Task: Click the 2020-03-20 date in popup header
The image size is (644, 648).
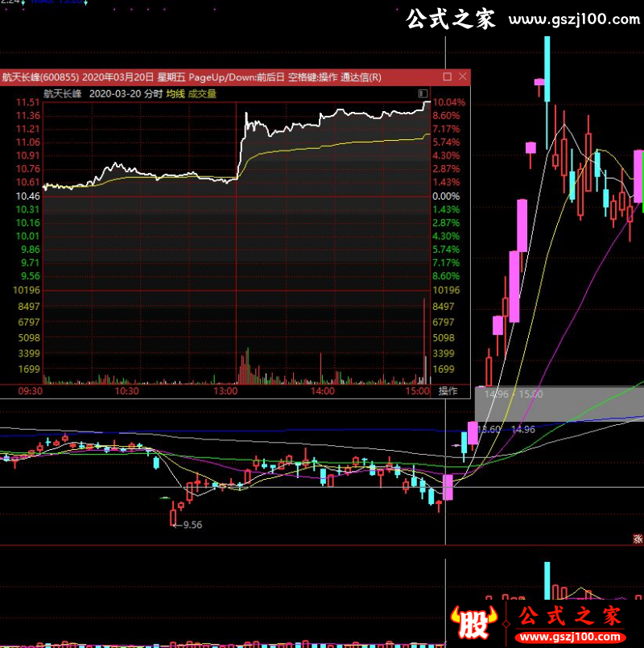Action: (x=115, y=94)
